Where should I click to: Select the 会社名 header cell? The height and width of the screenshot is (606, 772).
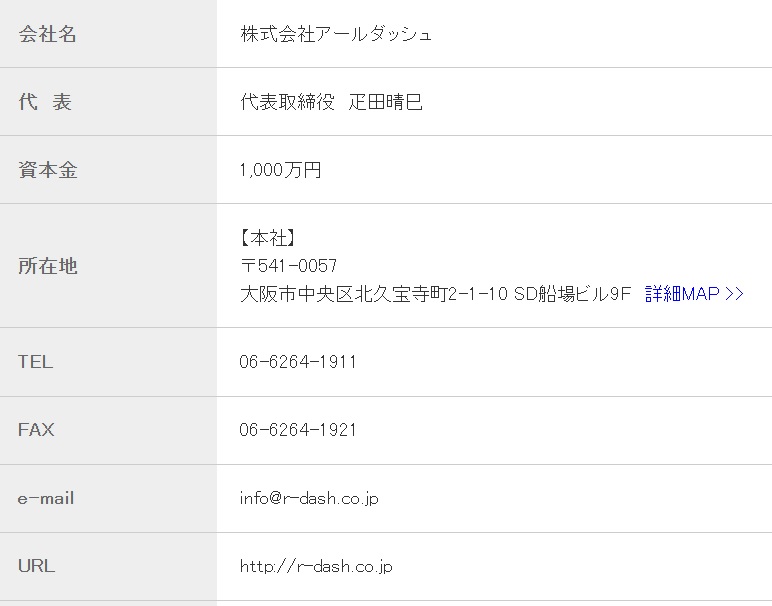(x=108, y=34)
